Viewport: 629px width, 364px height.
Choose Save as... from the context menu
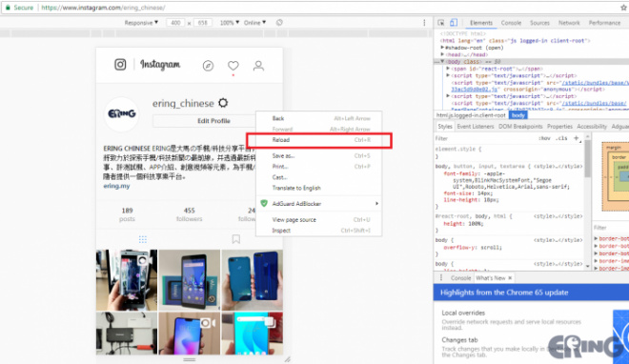[319, 155]
